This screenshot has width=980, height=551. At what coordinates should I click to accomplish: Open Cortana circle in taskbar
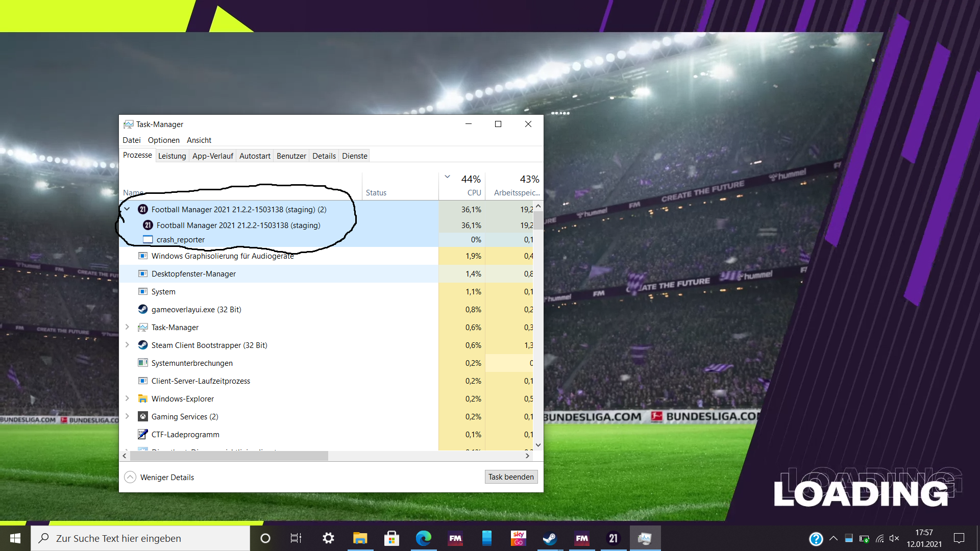[265, 538]
